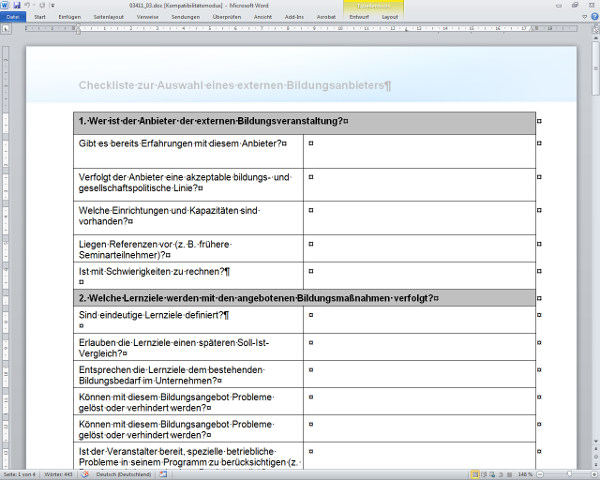
Task: Switch to the Seitenlayout tab
Action: 109,17
